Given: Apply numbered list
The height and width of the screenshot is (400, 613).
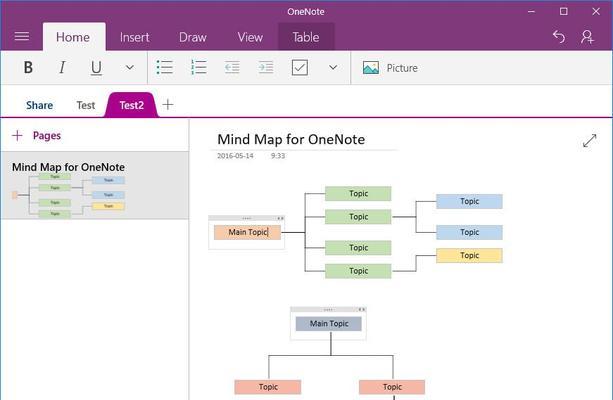Looking at the screenshot, I should (199, 67).
